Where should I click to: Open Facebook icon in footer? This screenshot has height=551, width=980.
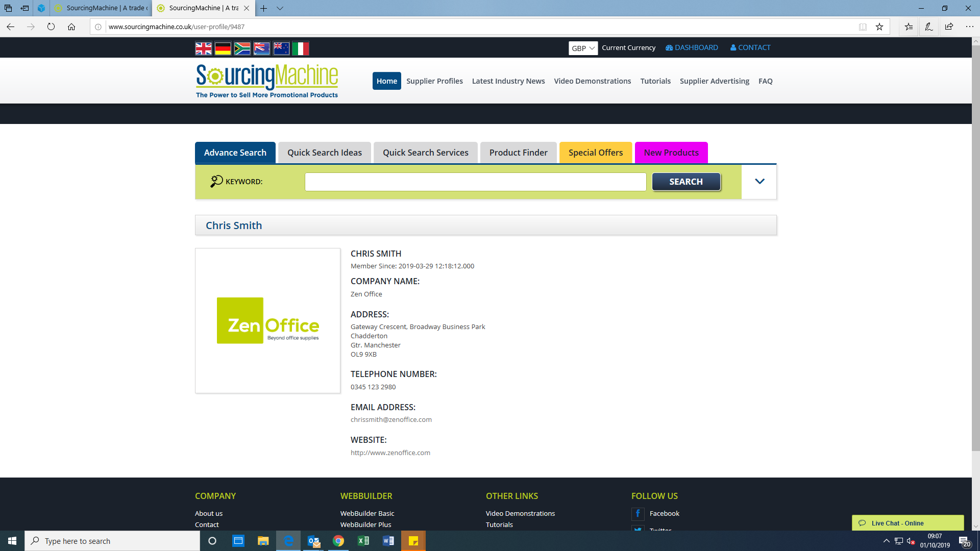click(x=638, y=513)
